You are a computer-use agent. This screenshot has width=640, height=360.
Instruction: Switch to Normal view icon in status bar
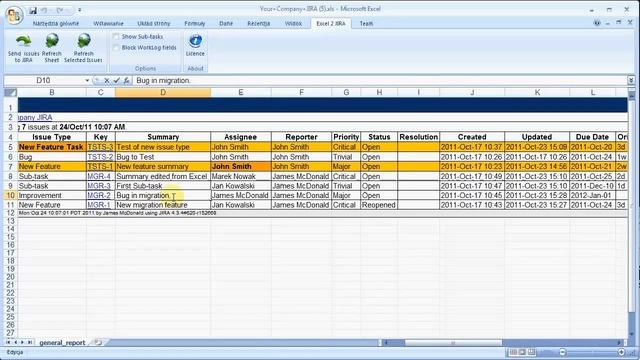click(x=513, y=352)
